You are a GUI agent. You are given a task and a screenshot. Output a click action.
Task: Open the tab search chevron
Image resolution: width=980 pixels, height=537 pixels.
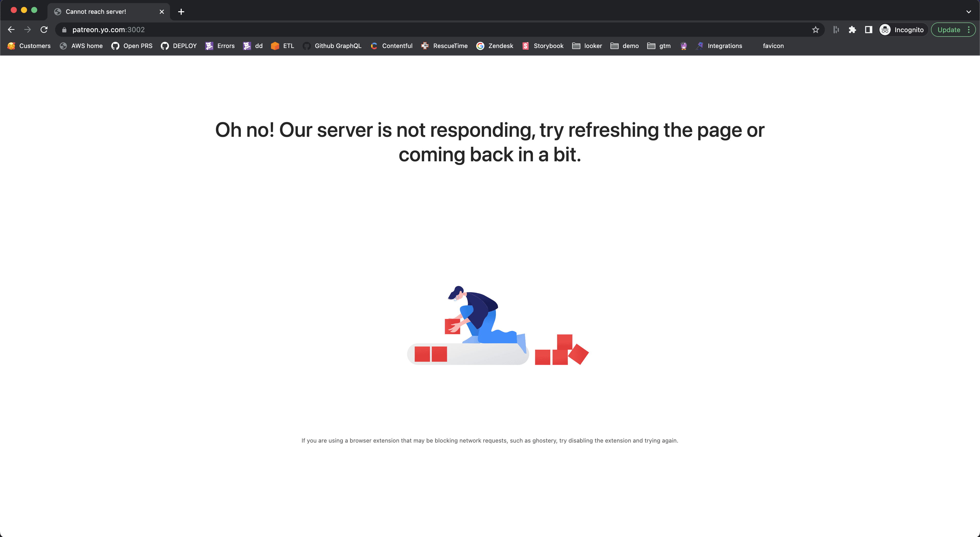click(968, 12)
